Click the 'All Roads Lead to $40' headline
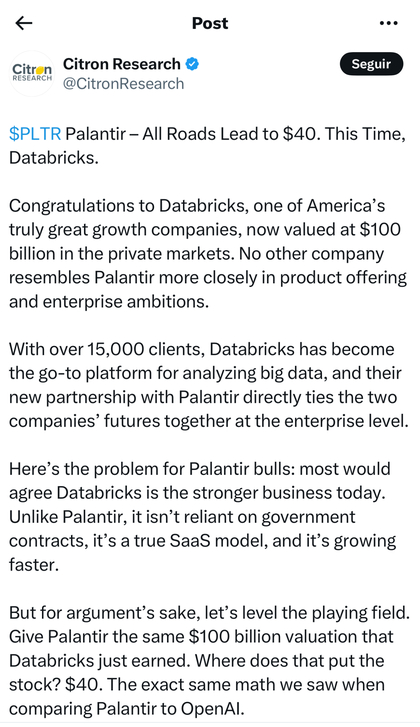Screen dimensions: 420x727 (230, 134)
